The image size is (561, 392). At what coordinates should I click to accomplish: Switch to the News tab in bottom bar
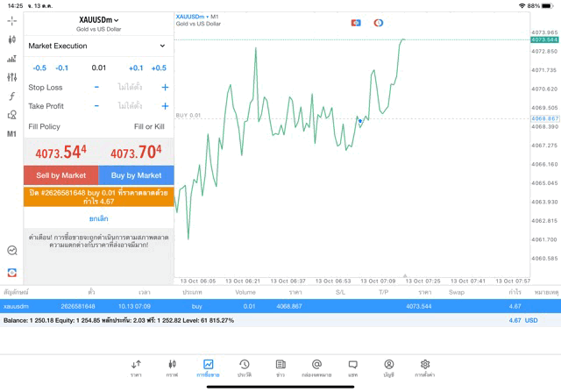[x=280, y=368]
